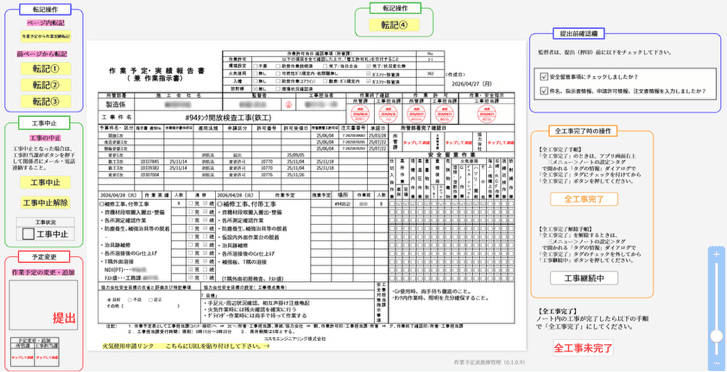This screenshot has height=372, width=727.
Task: Click the pink ページ内転記 label
Action: [45, 23]
